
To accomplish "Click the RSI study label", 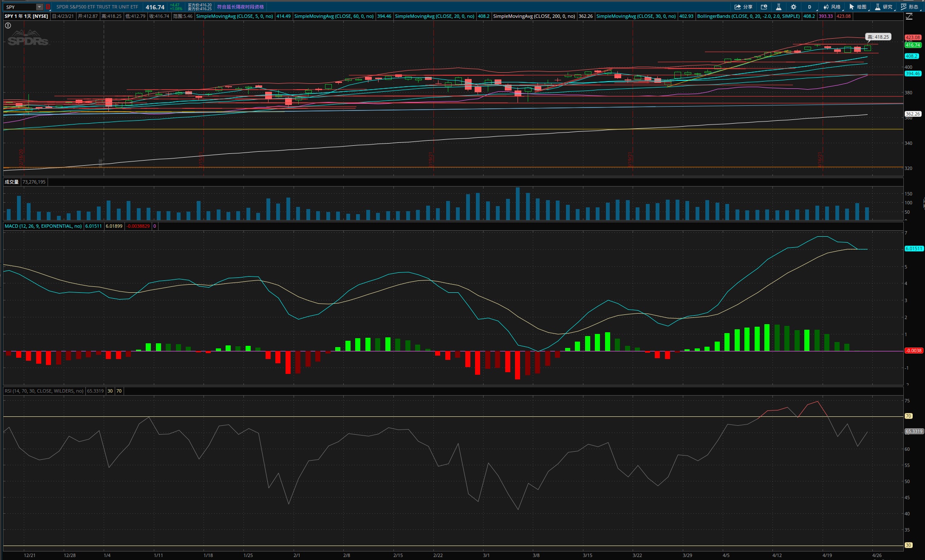I will 44,391.
